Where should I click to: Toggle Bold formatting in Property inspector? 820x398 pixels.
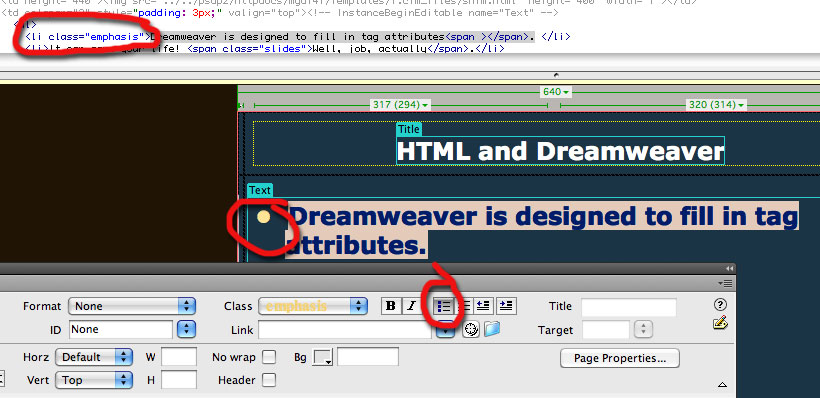tap(391, 306)
